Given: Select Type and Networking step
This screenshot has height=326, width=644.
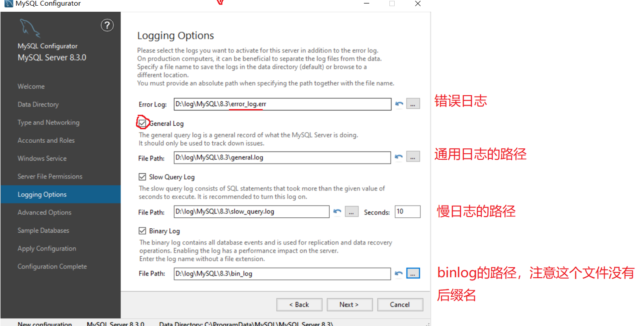Looking at the screenshot, I should [x=48, y=122].
